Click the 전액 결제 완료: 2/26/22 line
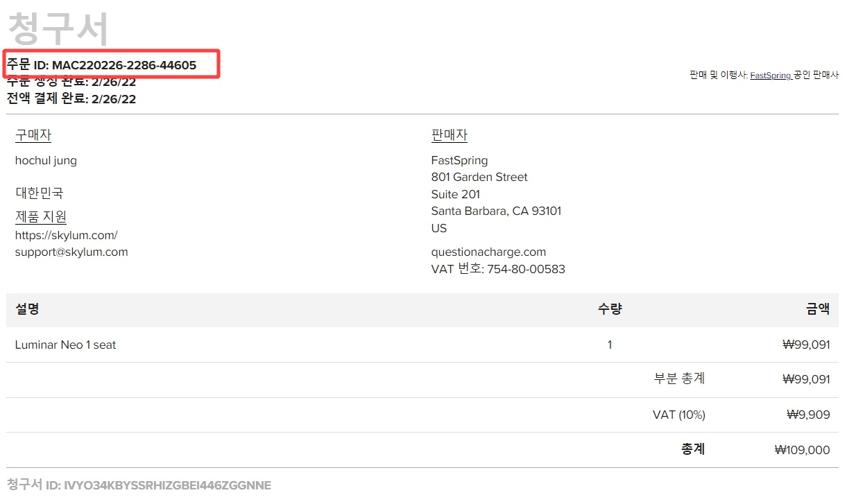 tap(71, 99)
